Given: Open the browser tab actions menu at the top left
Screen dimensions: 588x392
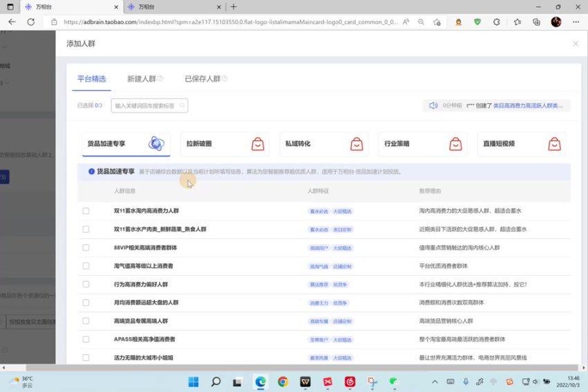Looking at the screenshot, I should 10,7.
